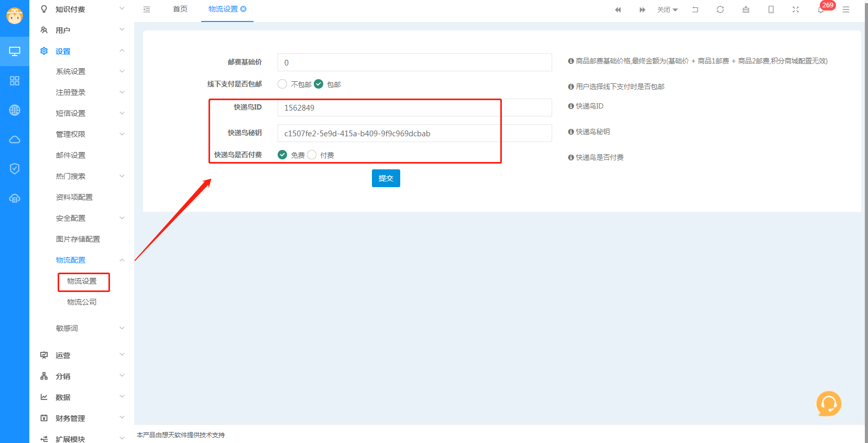868x443 pixels.
Task: Expand the 知识付费 menu
Action: pos(122,8)
